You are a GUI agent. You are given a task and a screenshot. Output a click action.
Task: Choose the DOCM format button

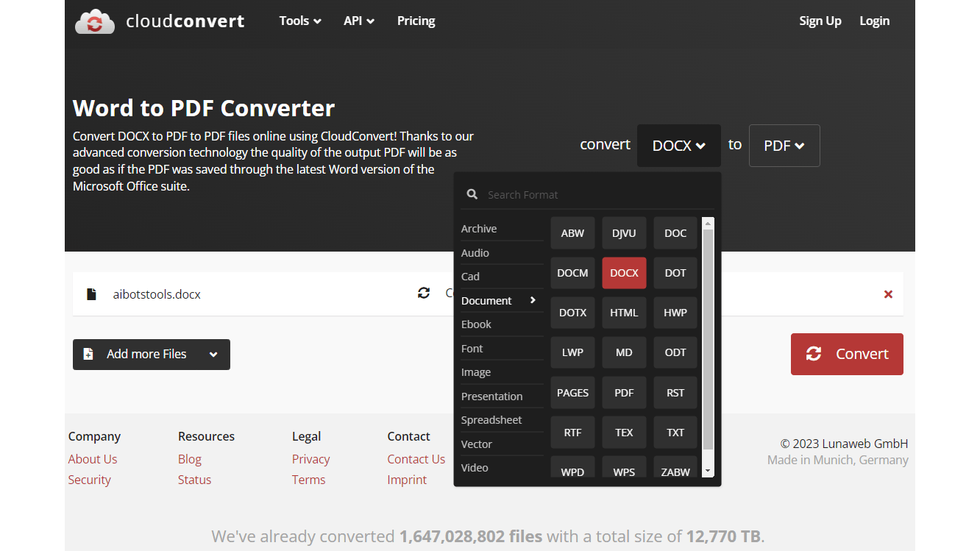click(572, 273)
